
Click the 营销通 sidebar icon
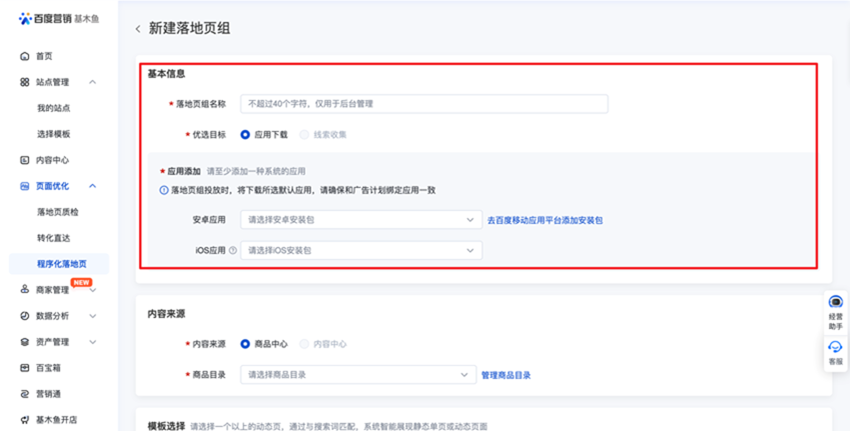[x=25, y=394]
